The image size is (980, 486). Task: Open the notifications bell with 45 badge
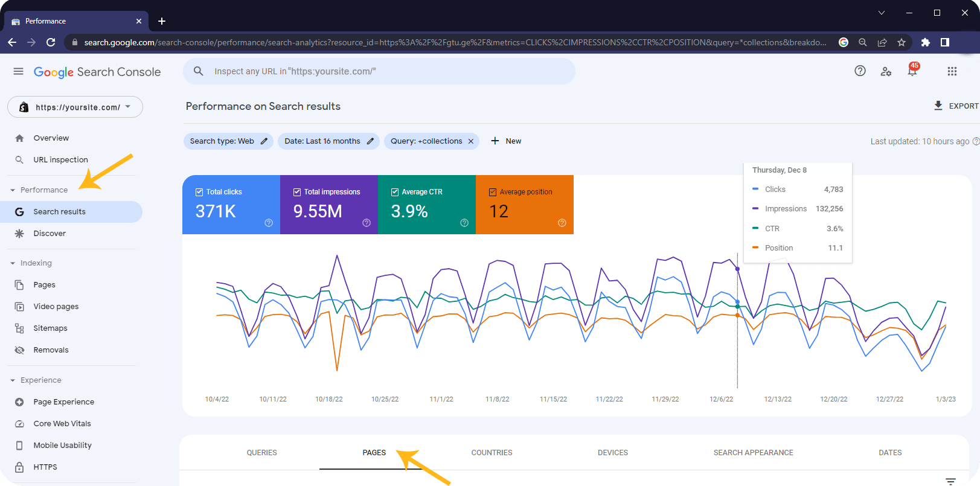912,71
